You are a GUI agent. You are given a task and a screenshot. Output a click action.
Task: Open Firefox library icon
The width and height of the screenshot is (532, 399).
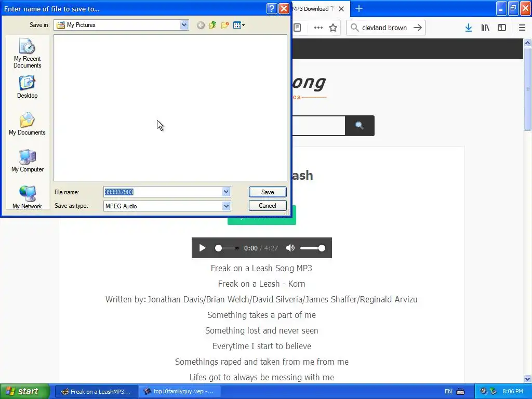coord(485,28)
